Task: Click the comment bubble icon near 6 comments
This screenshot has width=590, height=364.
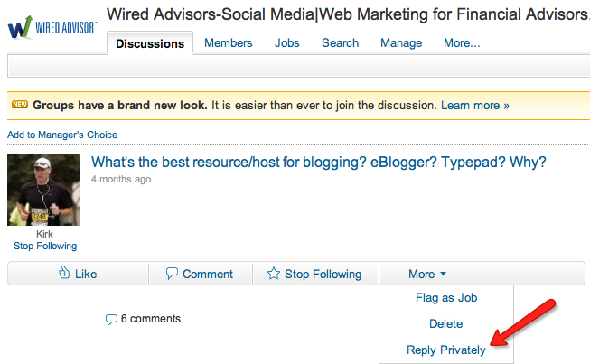Action: (111, 319)
